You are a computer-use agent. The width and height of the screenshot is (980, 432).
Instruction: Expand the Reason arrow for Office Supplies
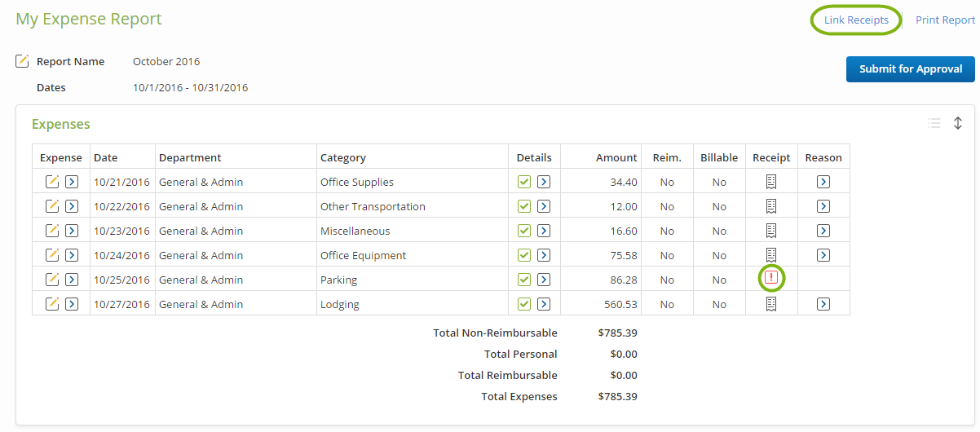823,182
